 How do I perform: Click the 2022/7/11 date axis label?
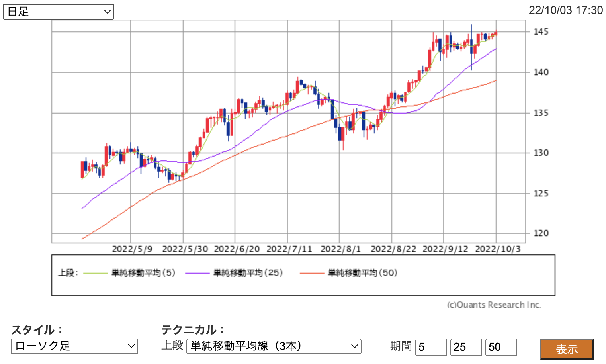(289, 249)
